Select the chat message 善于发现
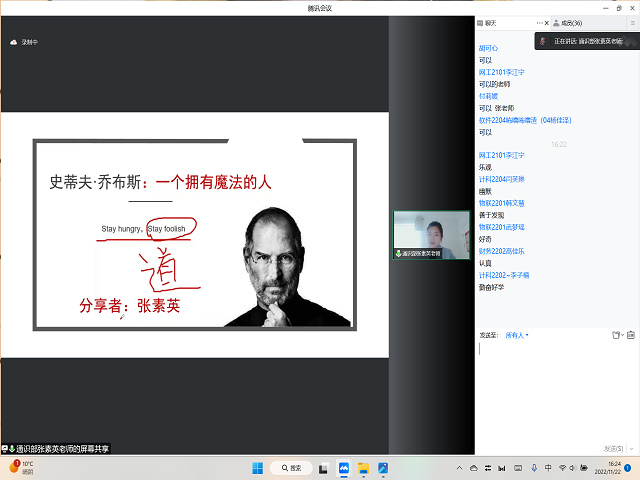Viewport: 640px width, 480px height. (491, 215)
